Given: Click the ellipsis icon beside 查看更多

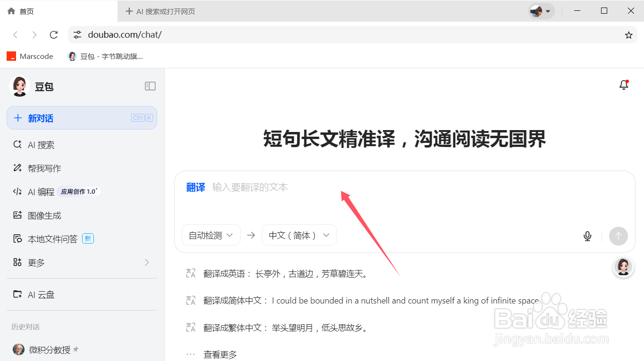Looking at the screenshot, I should (191, 354).
